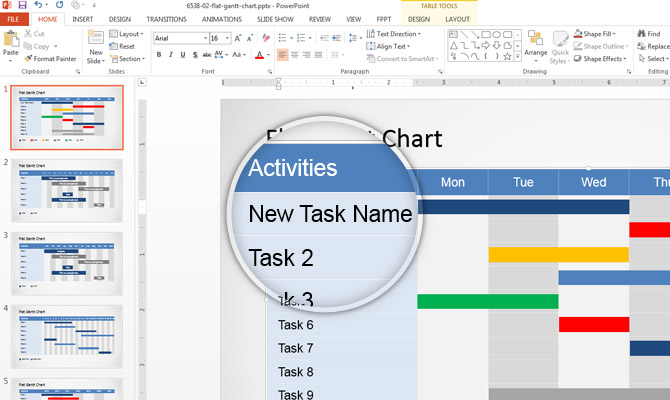This screenshot has width=670, height=400.
Task: Open the Select menu in Editing
Action: (x=653, y=59)
